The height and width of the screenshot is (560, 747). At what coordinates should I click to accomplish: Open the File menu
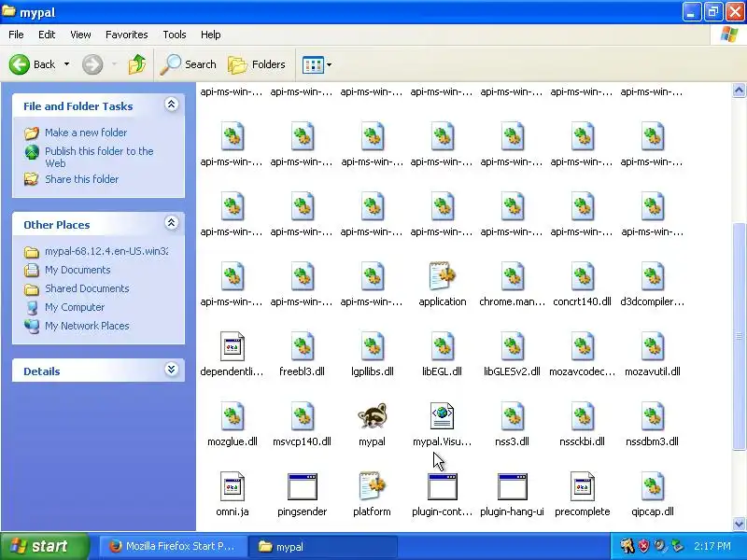(16, 35)
